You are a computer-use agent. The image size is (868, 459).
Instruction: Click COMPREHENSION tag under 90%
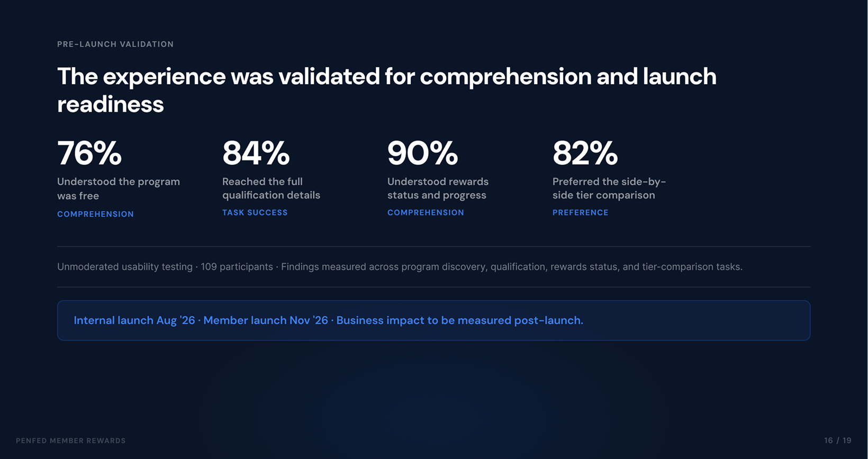point(426,212)
